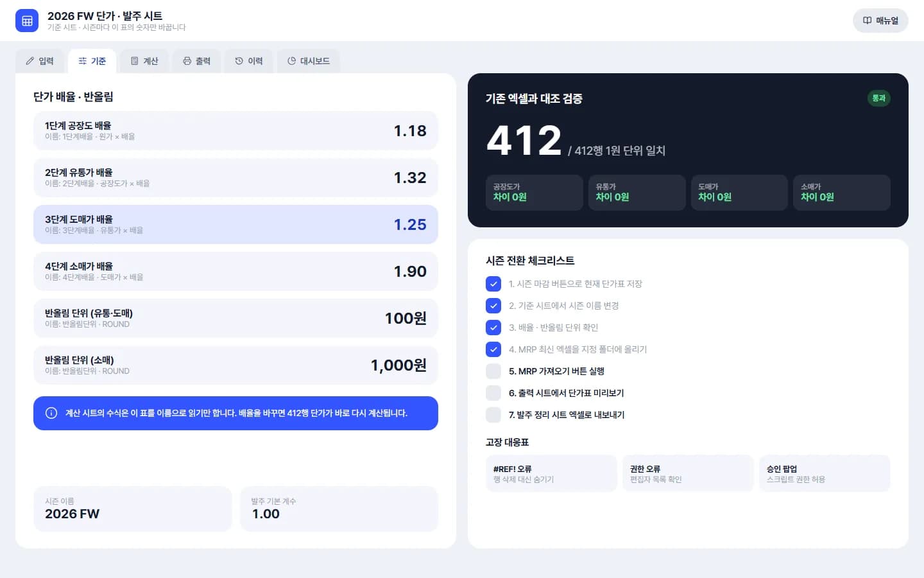Check step 7 발주 정리 시트 내보내기

click(x=493, y=415)
